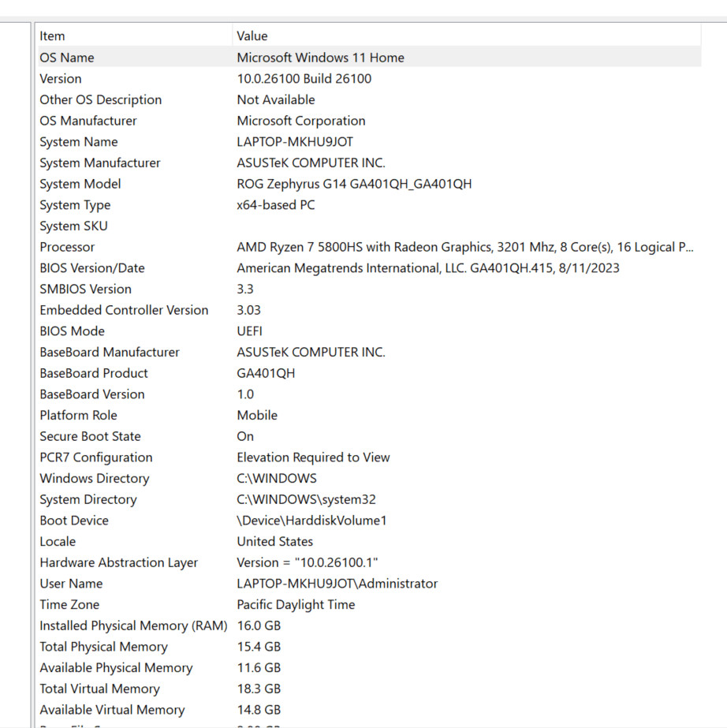Select the BaseBoard Version row label
The image size is (727, 728).
[x=92, y=394]
